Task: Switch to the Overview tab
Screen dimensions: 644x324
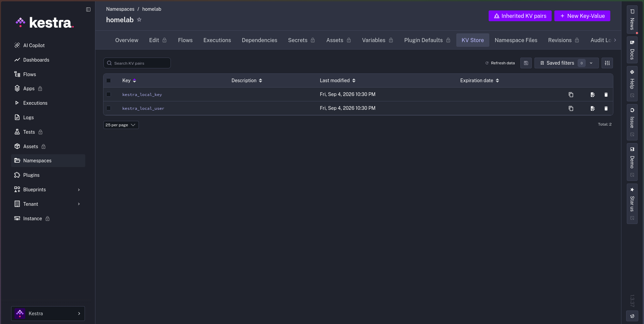Action: coord(127,40)
